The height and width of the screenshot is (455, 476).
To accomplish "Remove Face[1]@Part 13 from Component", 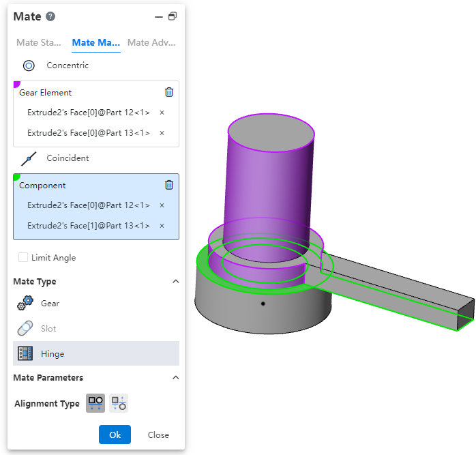I will pyautogui.click(x=162, y=226).
